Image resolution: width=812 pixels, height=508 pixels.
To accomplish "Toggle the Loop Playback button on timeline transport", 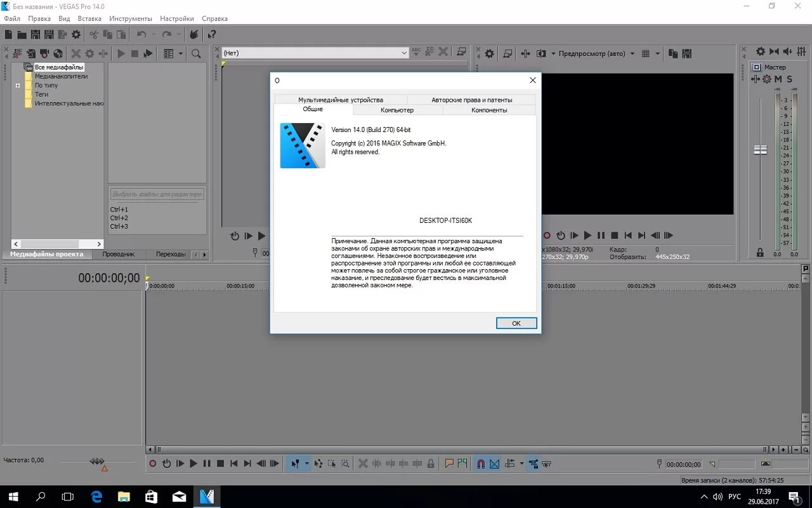I will point(166,464).
